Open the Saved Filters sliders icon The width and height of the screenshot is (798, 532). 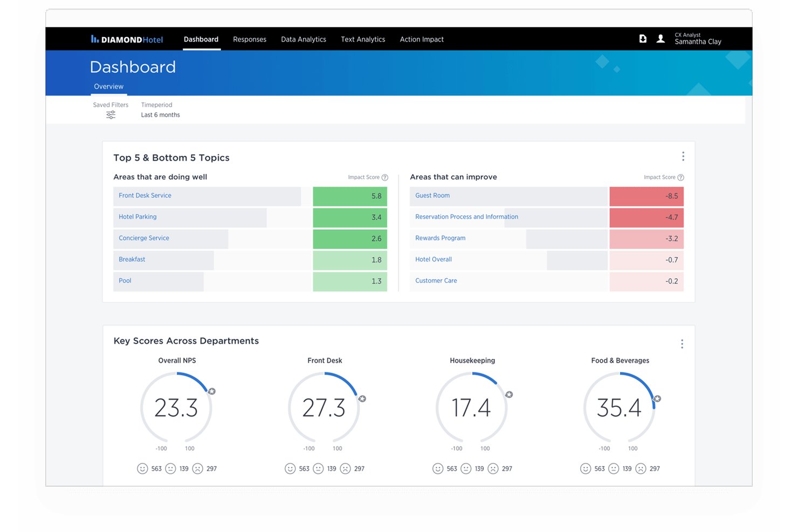(111, 115)
